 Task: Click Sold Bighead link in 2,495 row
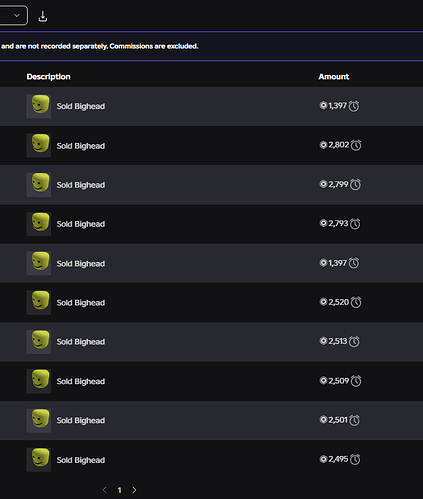[x=81, y=460]
